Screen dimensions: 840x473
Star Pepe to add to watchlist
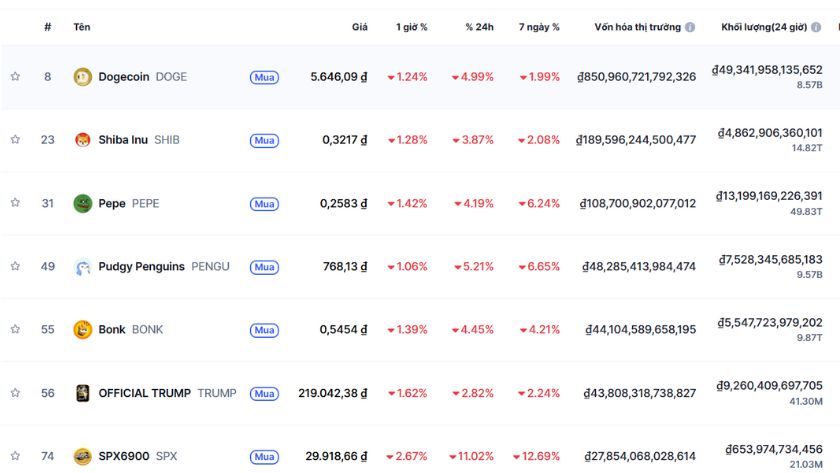(x=16, y=202)
